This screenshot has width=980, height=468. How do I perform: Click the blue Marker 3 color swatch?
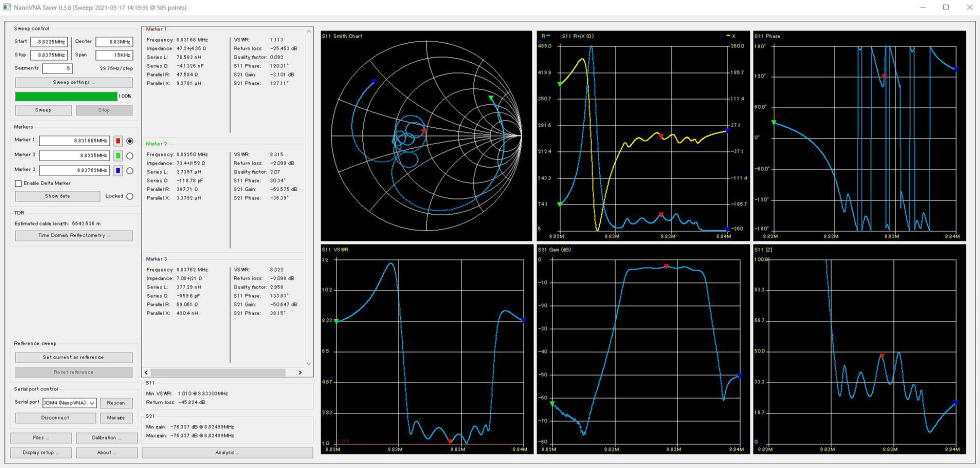tap(117, 170)
